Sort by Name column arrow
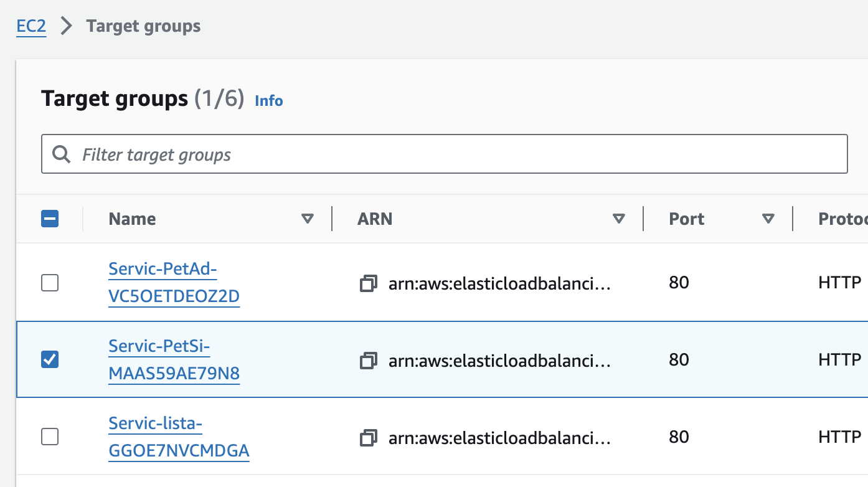 coord(307,219)
